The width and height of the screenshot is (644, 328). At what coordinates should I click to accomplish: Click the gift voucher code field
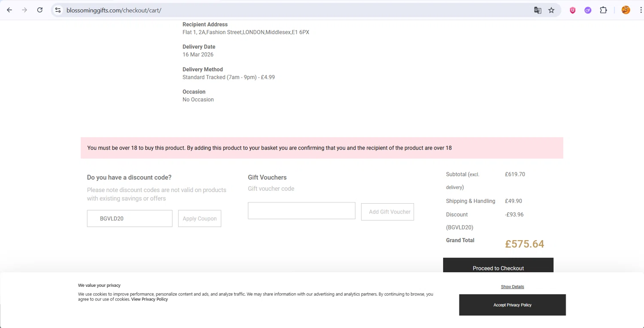301,211
